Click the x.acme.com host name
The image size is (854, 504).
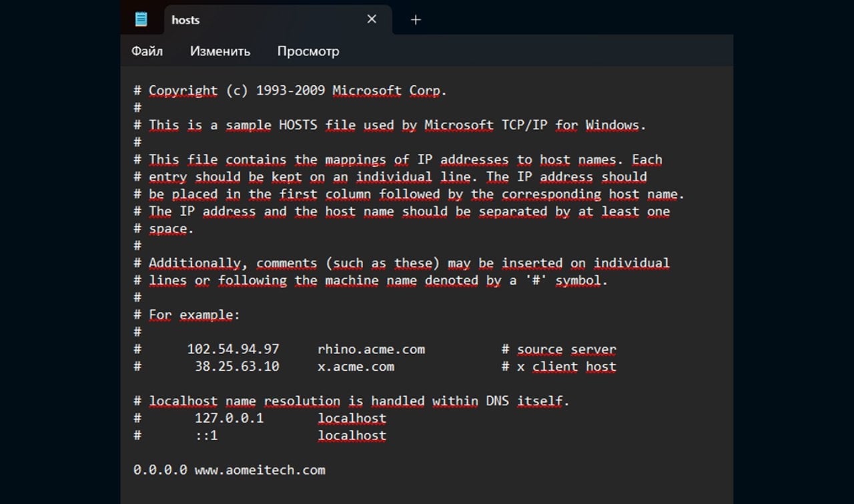pyautogui.click(x=356, y=367)
